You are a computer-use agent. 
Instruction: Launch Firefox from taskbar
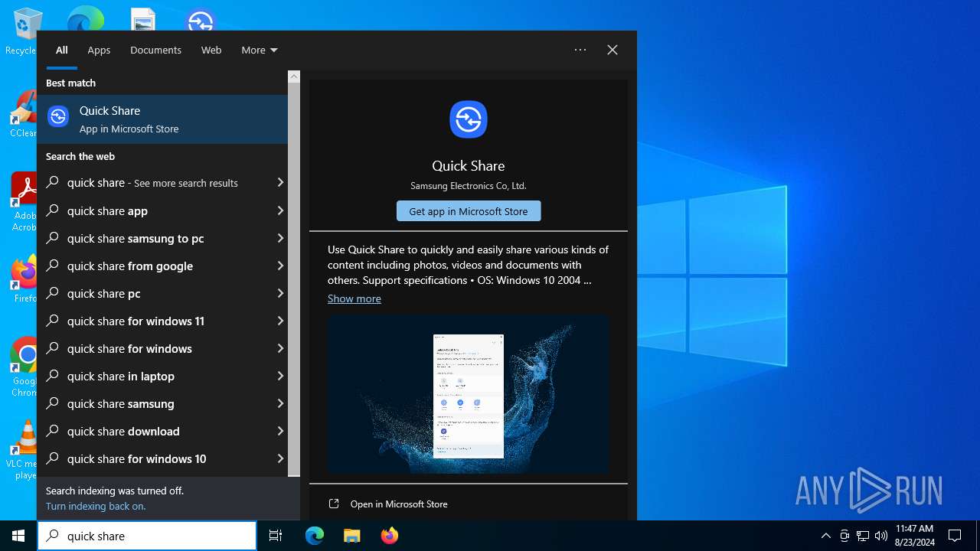tap(390, 536)
